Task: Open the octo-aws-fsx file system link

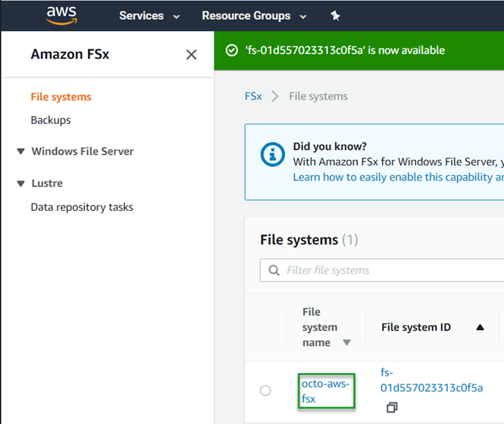Action: click(326, 391)
